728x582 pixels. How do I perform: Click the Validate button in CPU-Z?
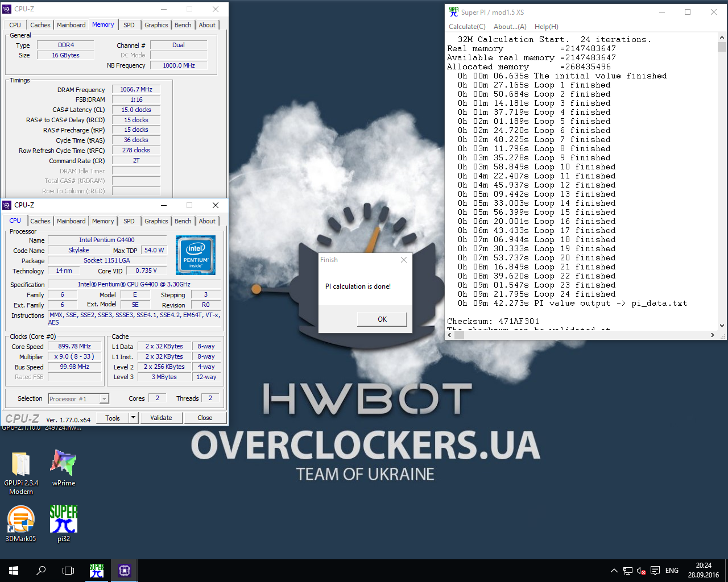point(161,418)
